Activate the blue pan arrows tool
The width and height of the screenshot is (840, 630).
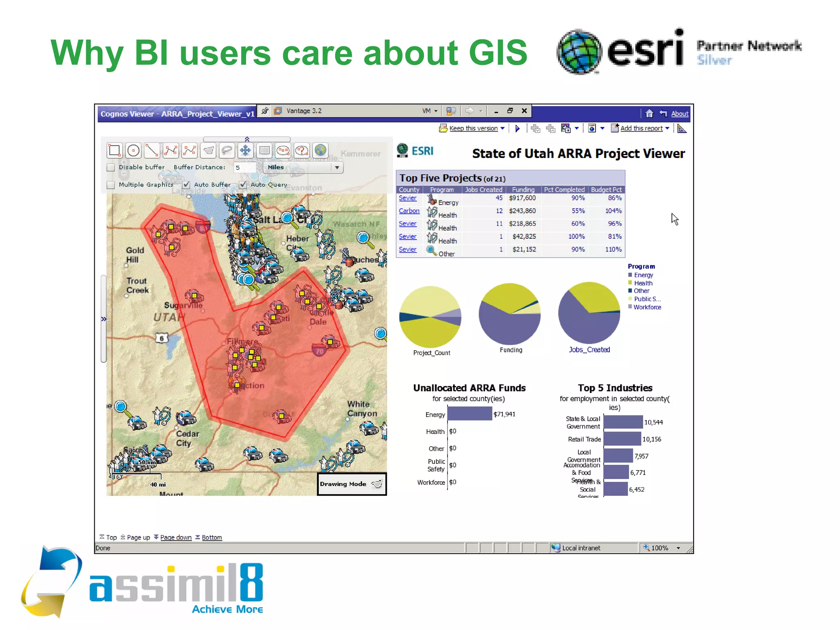tap(245, 151)
